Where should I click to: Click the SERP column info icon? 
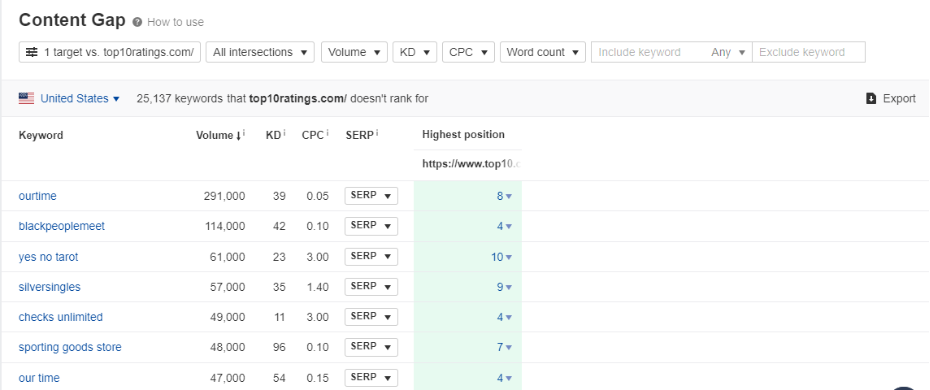[377, 133]
